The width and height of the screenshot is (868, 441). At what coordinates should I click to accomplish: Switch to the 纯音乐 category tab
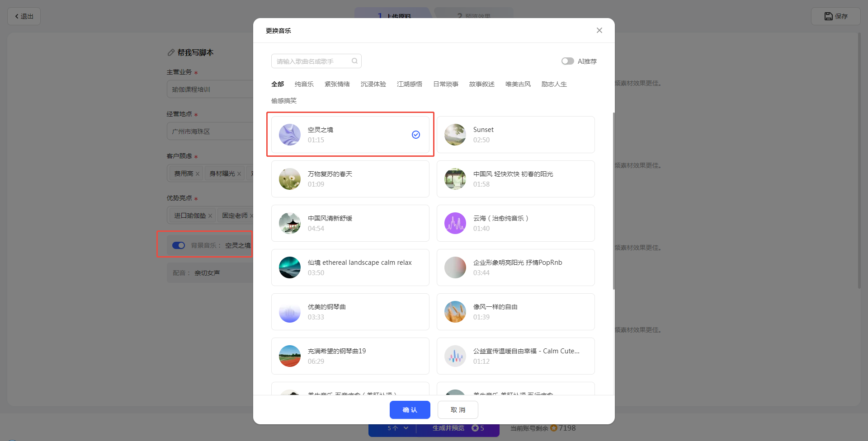(304, 84)
